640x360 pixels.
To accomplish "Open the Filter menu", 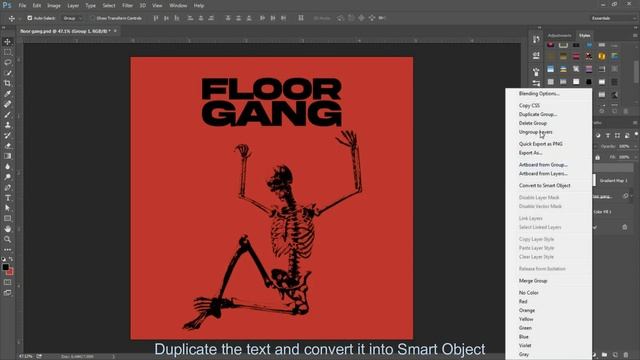I will [127, 6].
